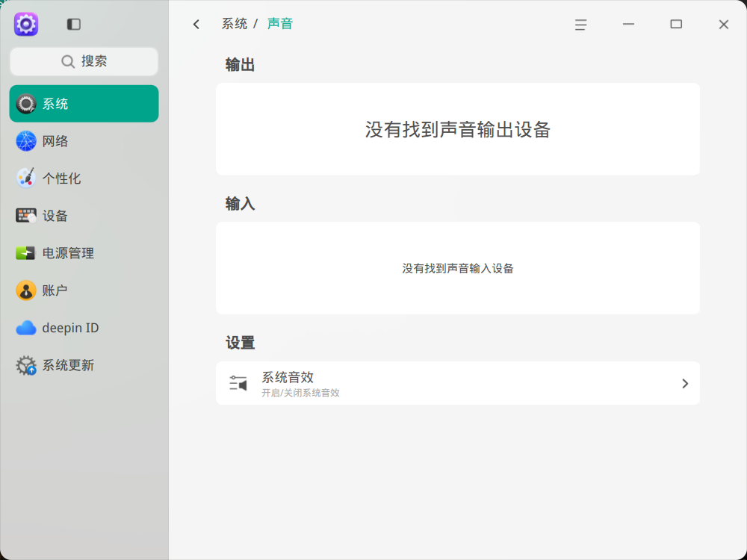Open 系统更新 in the sidebar
The image size is (747, 560).
click(84, 365)
